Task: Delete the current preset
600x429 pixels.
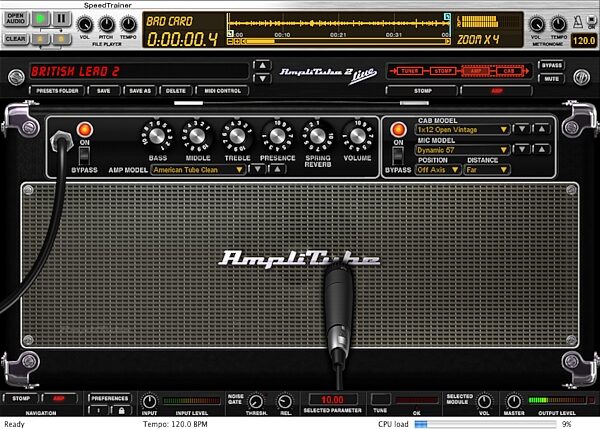Action: coord(176,91)
